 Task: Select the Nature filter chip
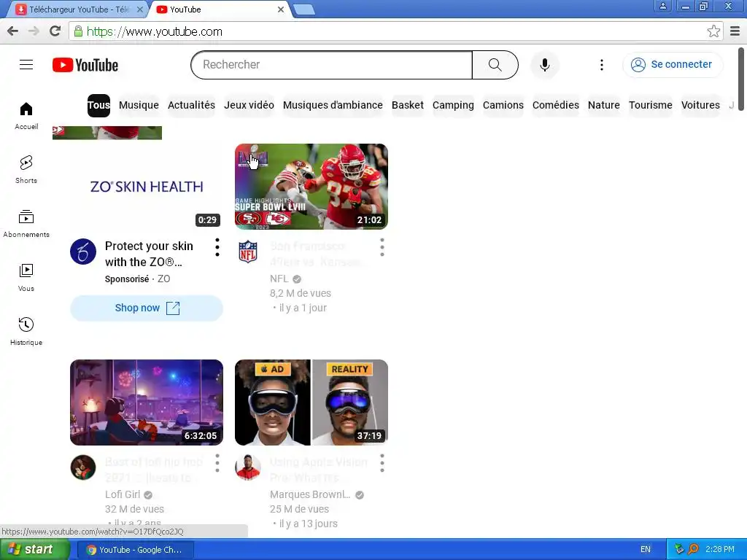(x=603, y=105)
